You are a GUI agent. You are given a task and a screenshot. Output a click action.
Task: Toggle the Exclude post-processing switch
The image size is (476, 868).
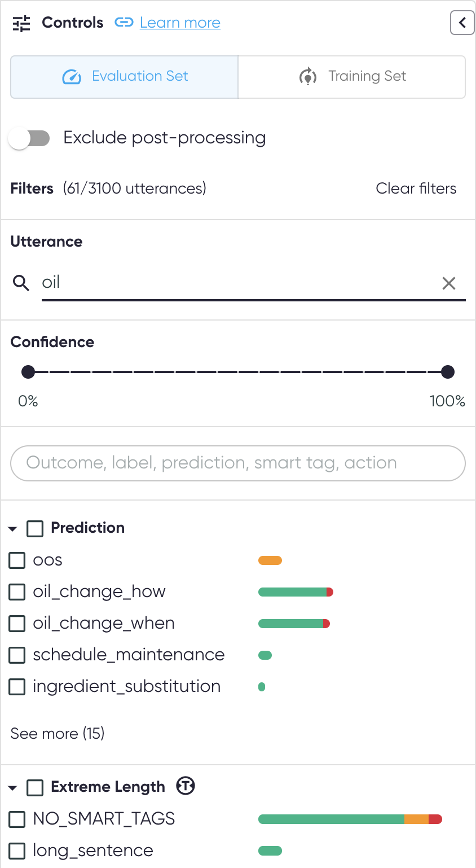pyautogui.click(x=29, y=138)
